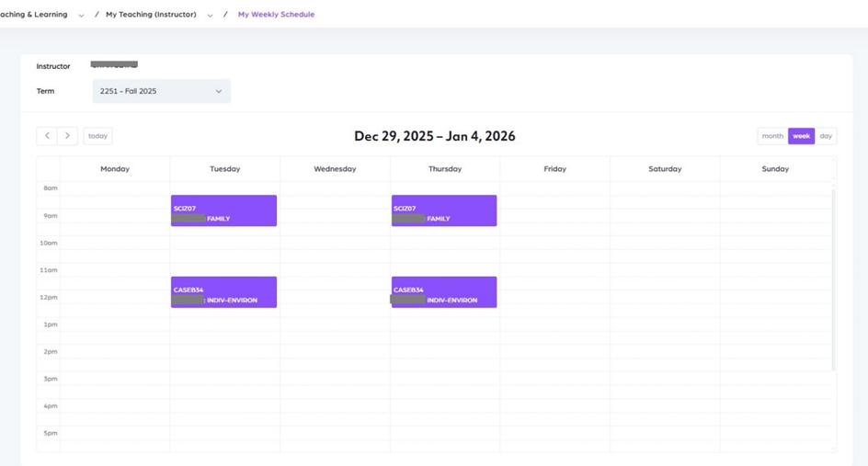Viewport: 868px width, 466px height.
Task: Click the calendar vertical scrollbar
Action: click(x=834, y=276)
